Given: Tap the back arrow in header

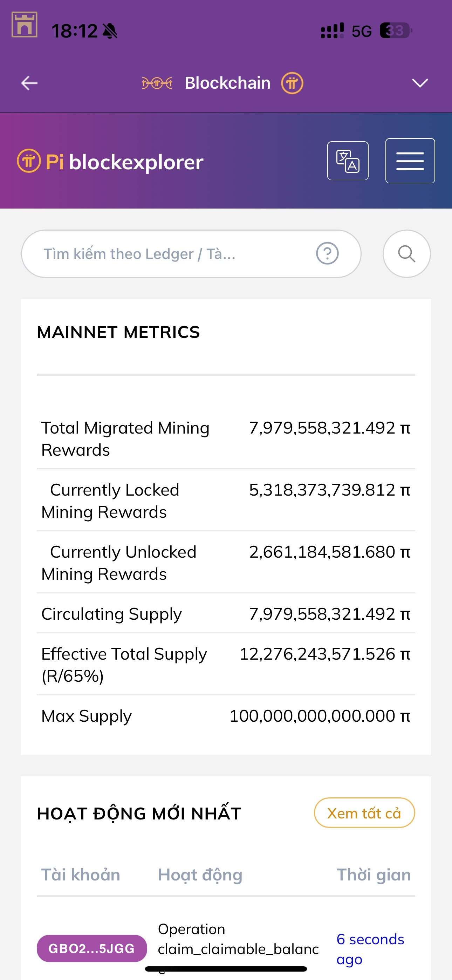Looking at the screenshot, I should 29,83.
